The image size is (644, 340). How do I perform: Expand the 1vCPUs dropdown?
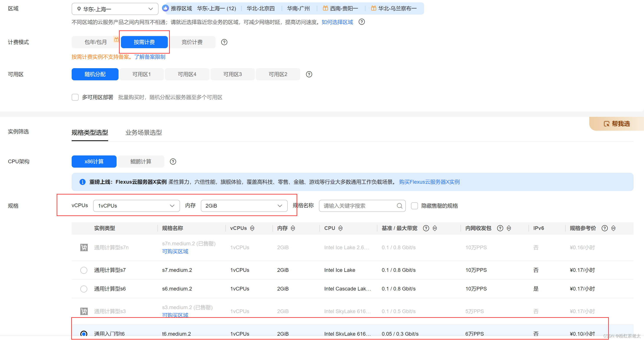pyautogui.click(x=136, y=206)
